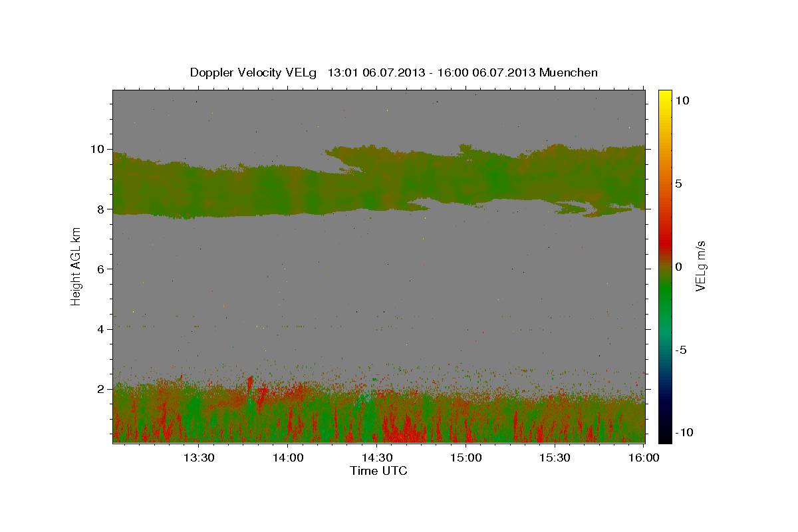Click the colorbar tick label 5
Screen dimensions: 798x532
678,183
